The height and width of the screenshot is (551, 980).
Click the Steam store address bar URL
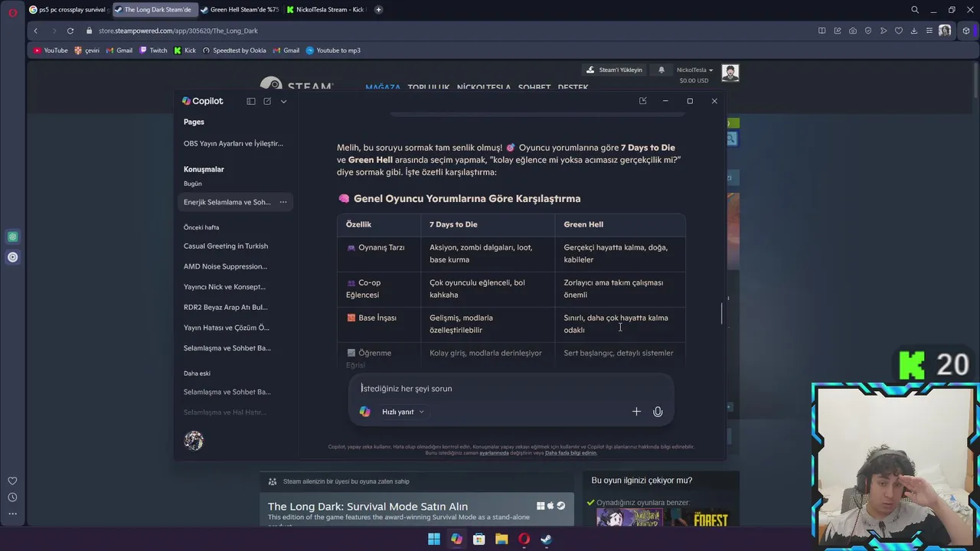(178, 31)
